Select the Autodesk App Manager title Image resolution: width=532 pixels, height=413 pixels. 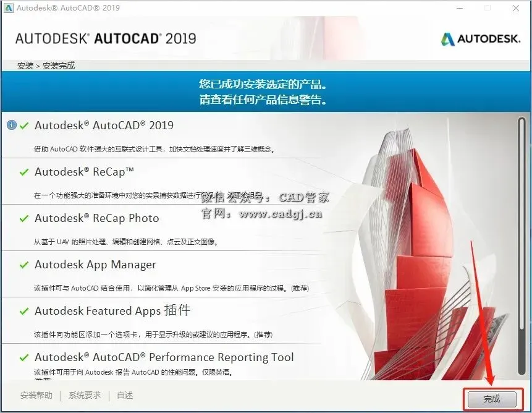pyautogui.click(x=95, y=265)
